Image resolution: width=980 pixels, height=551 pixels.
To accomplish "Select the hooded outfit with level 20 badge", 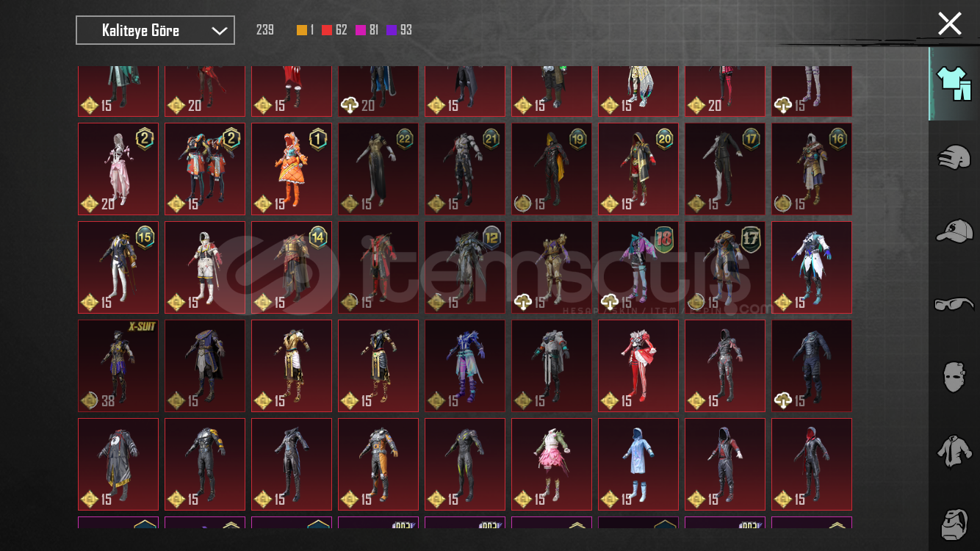I will [x=638, y=169].
